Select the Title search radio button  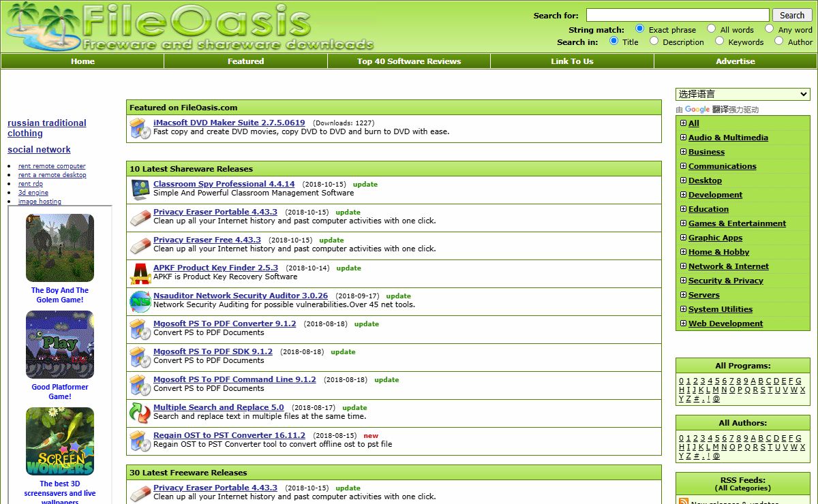coord(614,41)
